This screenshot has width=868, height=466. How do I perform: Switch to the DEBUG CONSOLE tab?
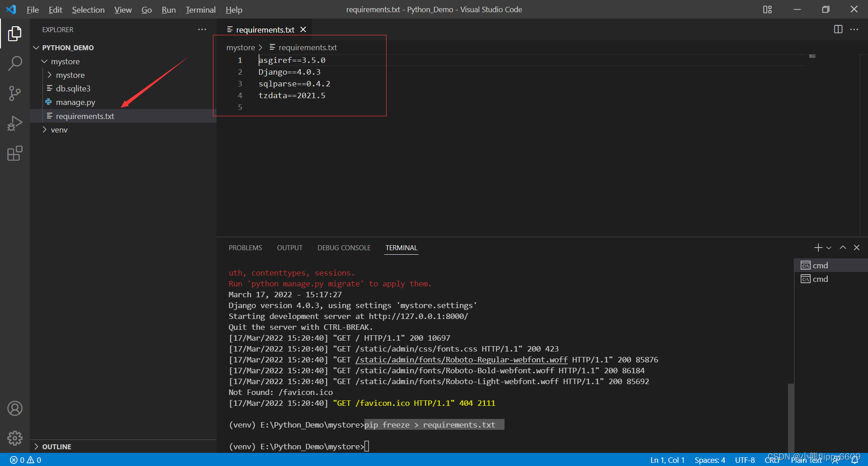[x=344, y=248]
